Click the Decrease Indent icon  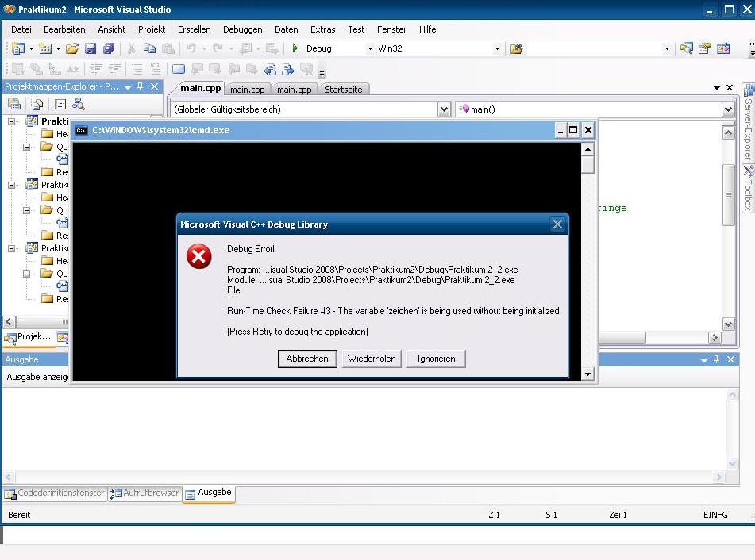(x=96, y=69)
